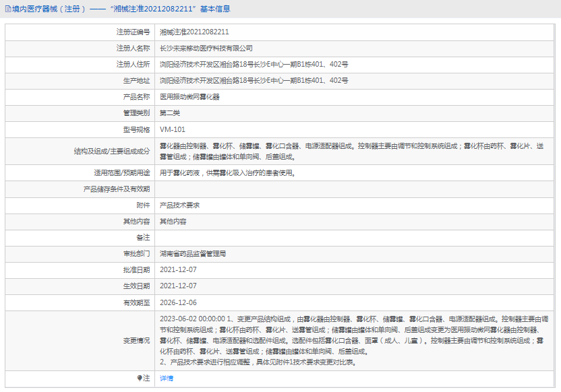Click the 注册人名称 label
The height and width of the screenshot is (392, 561).
[133, 48]
